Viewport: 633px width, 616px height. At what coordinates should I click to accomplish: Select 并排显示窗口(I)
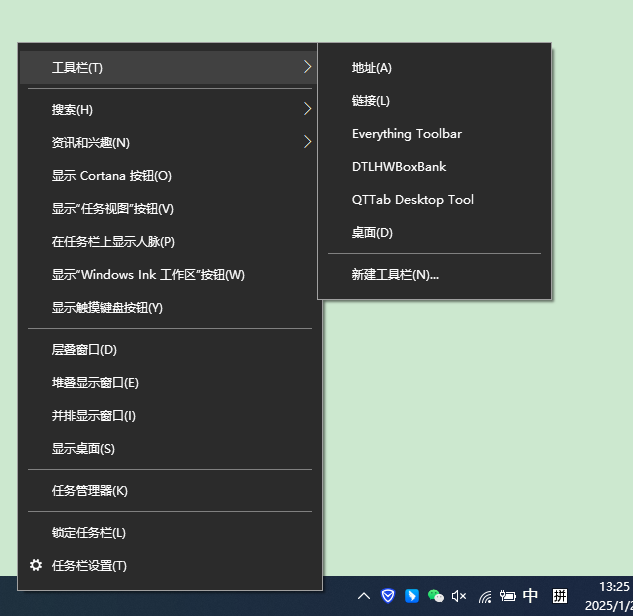168,416
